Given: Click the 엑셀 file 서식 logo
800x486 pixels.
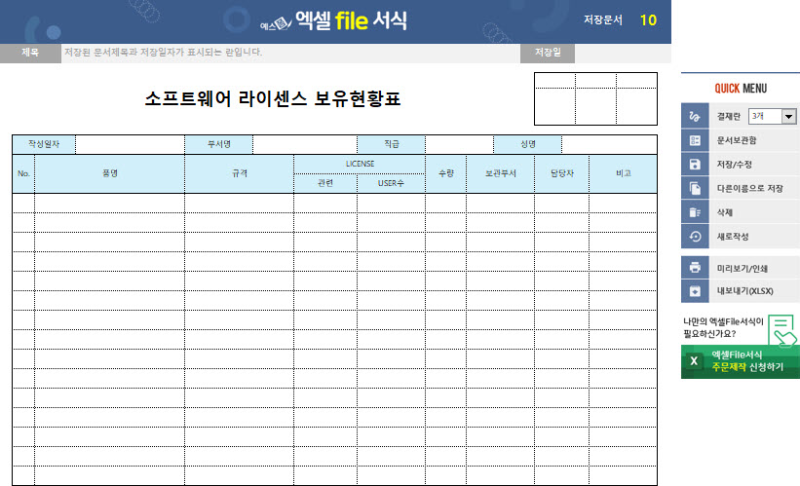Looking at the screenshot, I should coord(334,21).
